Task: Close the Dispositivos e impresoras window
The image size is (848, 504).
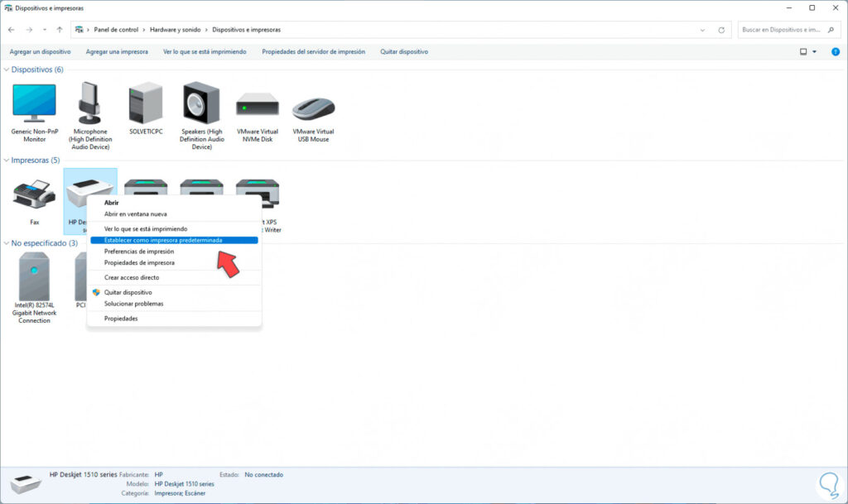Action: 836,8
